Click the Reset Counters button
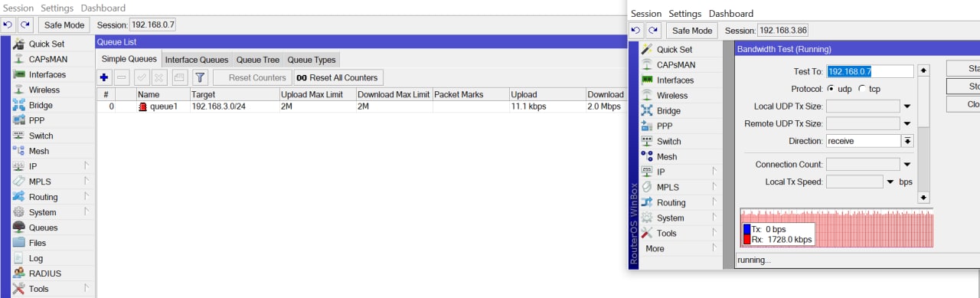Screen dimensions: 980x298 252,77
